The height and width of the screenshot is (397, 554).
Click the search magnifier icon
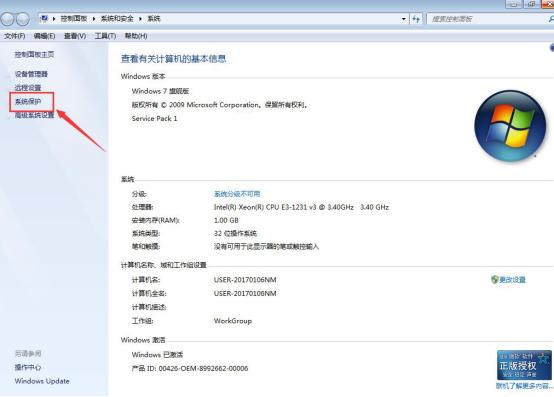coord(550,19)
